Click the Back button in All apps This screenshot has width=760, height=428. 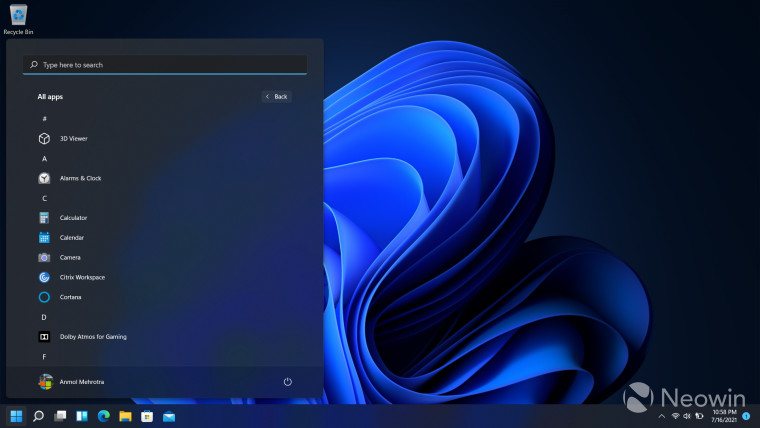[x=277, y=96]
